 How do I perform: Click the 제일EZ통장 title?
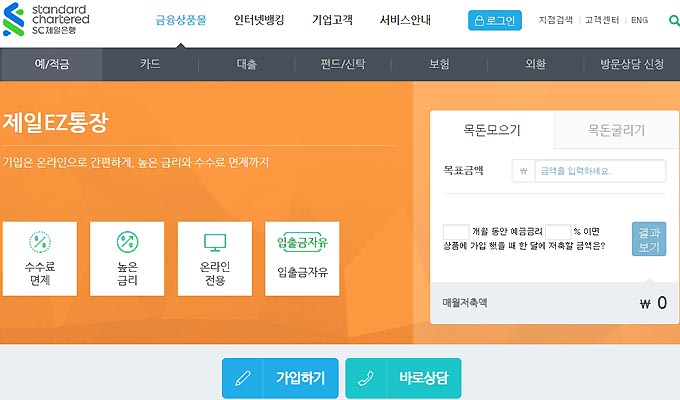click(55, 122)
